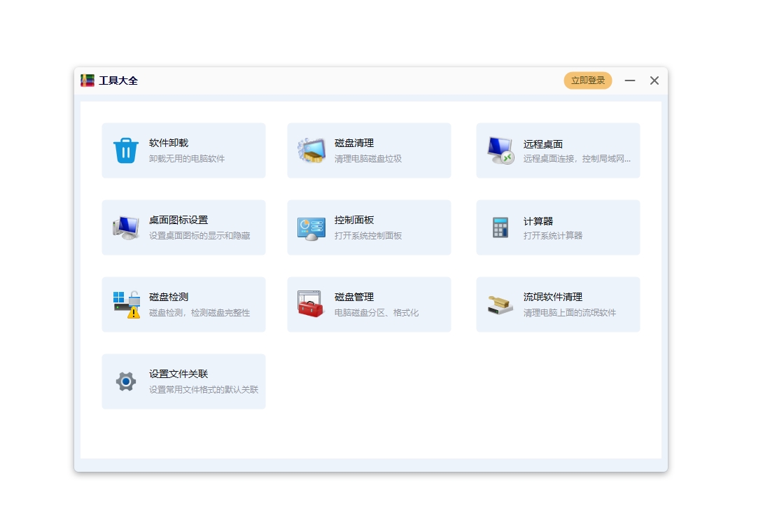Click the 磁盘清理 disk cleanup icon
The image size is (784, 532).
311,150
